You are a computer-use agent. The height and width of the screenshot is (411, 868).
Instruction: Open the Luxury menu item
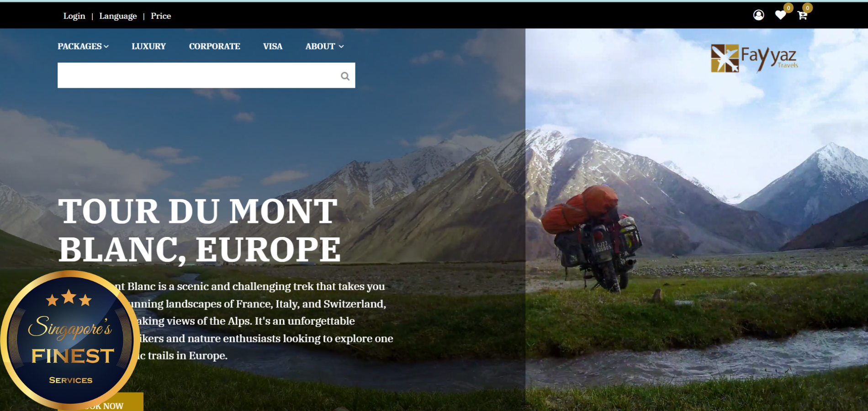148,46
